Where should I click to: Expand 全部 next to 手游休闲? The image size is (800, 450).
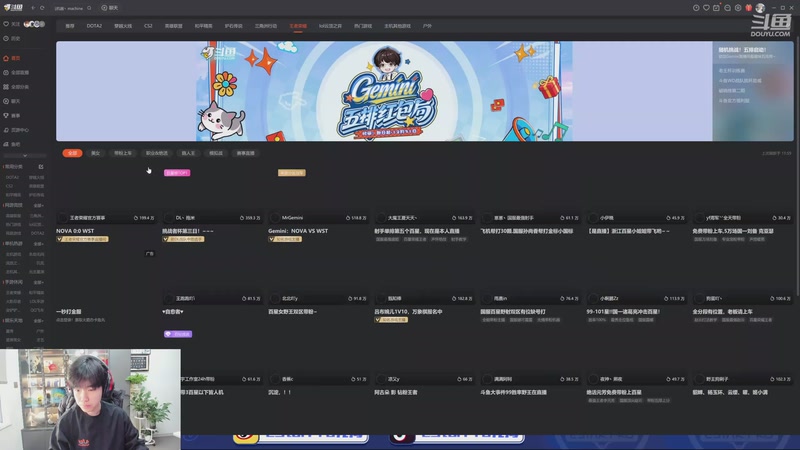[39, 282]
